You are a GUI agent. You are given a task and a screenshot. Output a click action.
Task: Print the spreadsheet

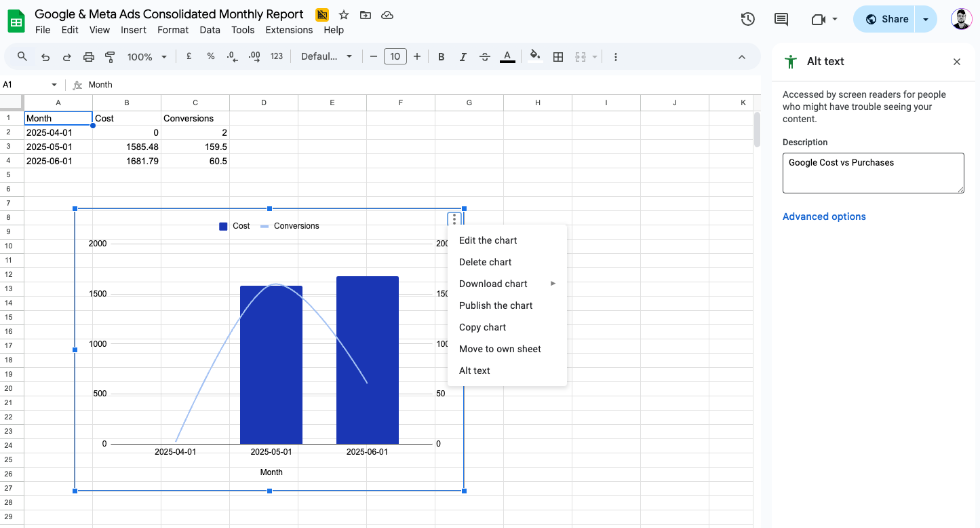coord(89,57)
